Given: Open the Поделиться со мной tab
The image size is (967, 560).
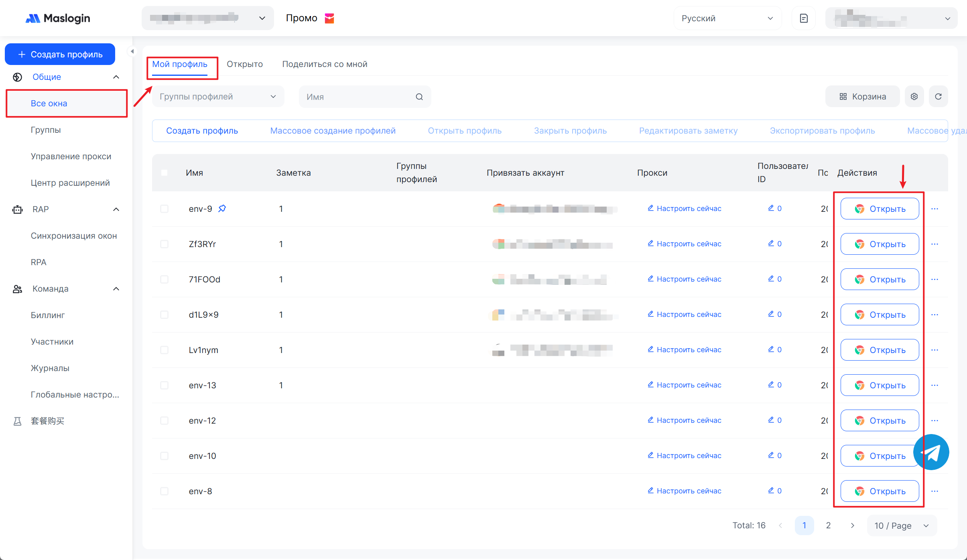Looking at the screenshot, I should click(325, 64).
